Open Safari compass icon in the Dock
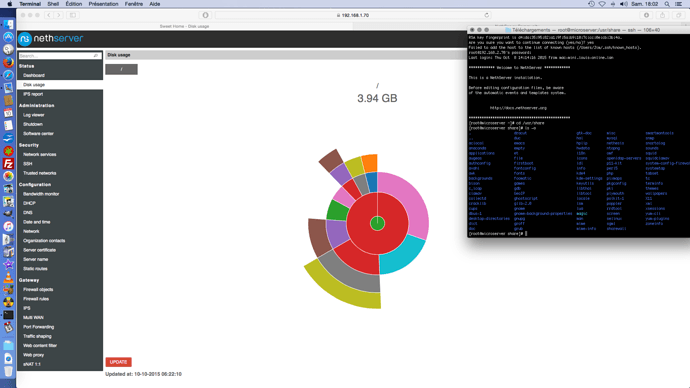 [8, 75]
